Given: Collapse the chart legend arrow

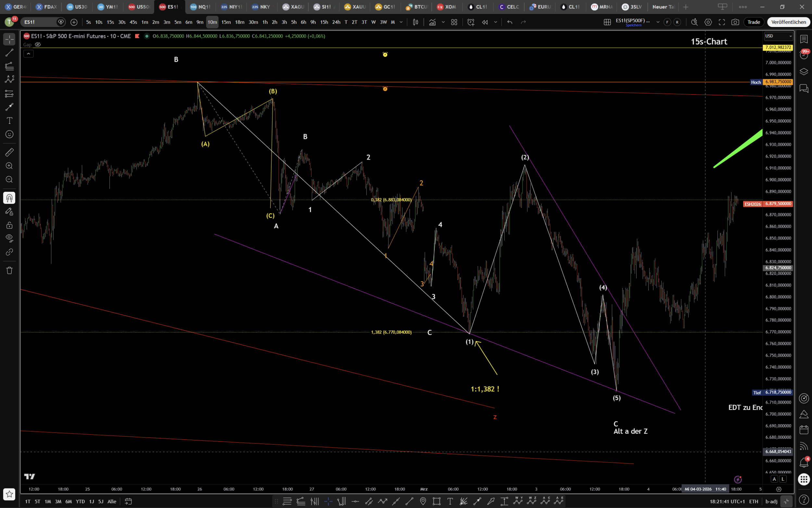Looking at the screenshot, I should 29,54.
